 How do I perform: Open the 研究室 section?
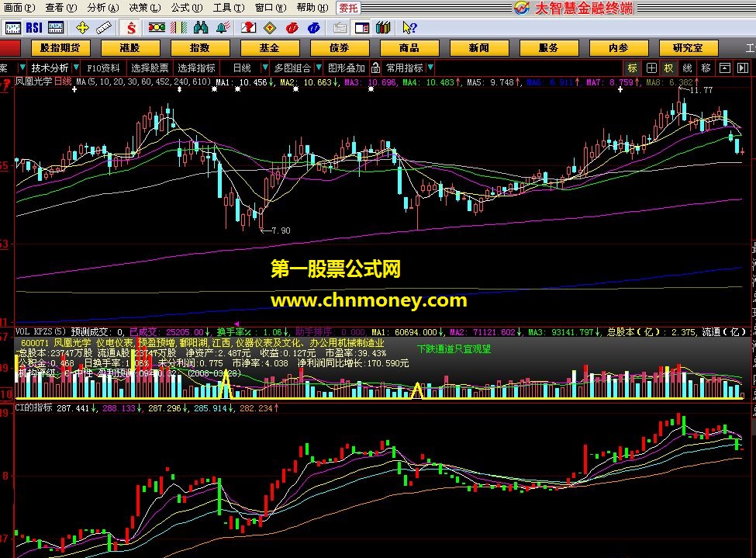click(x=688, y=48)
